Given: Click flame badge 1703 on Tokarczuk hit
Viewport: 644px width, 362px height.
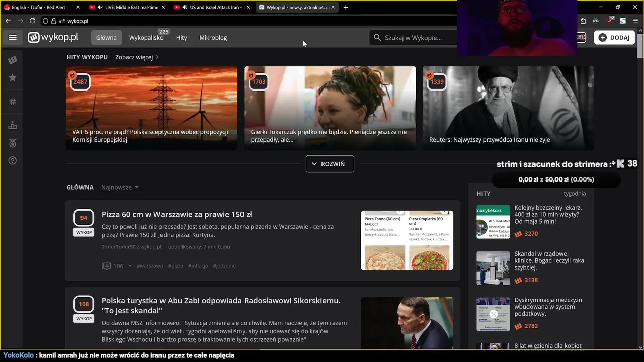Looking at the screenshot, I should click(259, 81).
